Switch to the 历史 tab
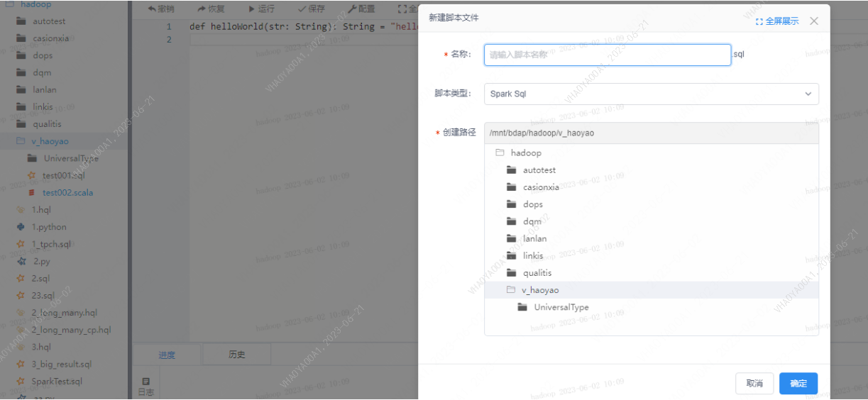 click(236, 355)
